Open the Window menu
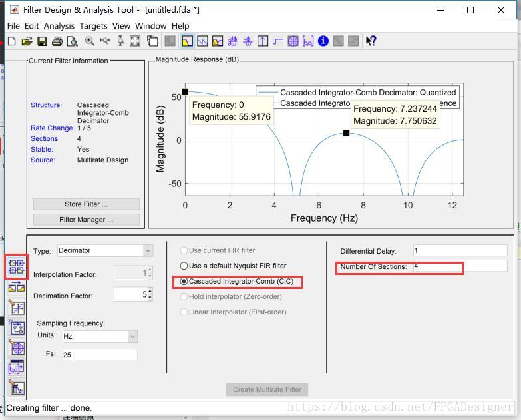 click(x=151, y=26)
